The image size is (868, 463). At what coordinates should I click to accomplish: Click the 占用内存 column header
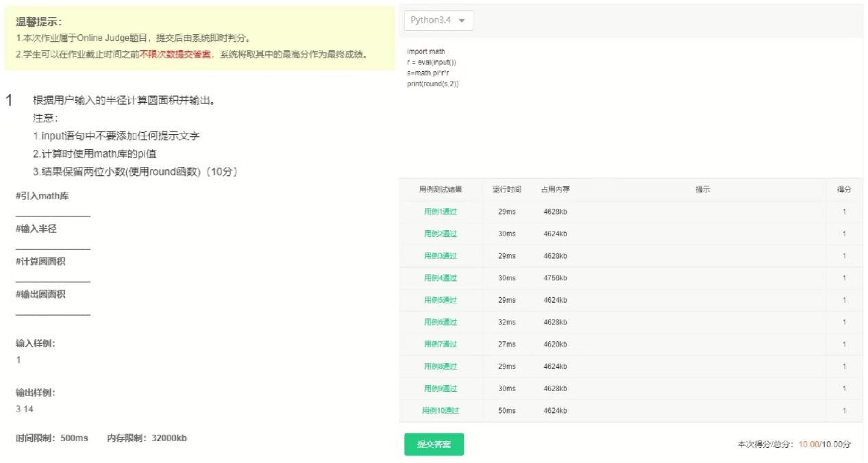(555, 189)
